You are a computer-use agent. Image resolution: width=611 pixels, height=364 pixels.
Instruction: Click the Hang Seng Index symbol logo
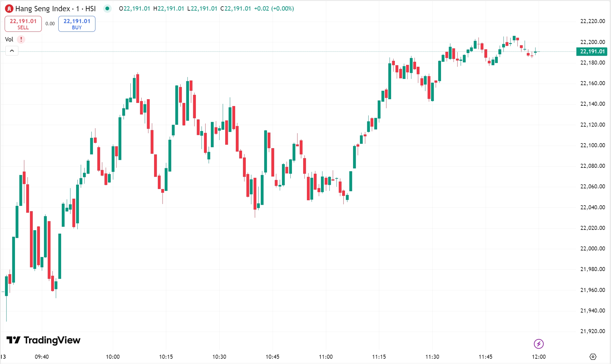[9, 9]
